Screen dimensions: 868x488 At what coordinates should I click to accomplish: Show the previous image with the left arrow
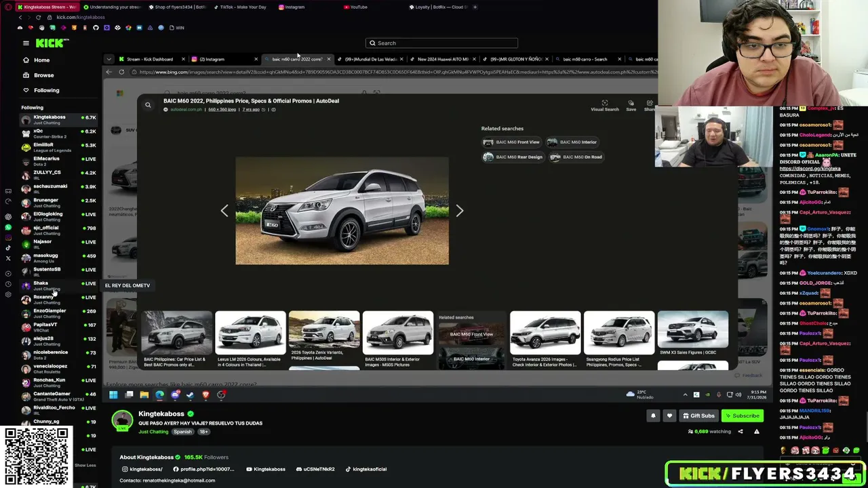(x=224, y=211)
